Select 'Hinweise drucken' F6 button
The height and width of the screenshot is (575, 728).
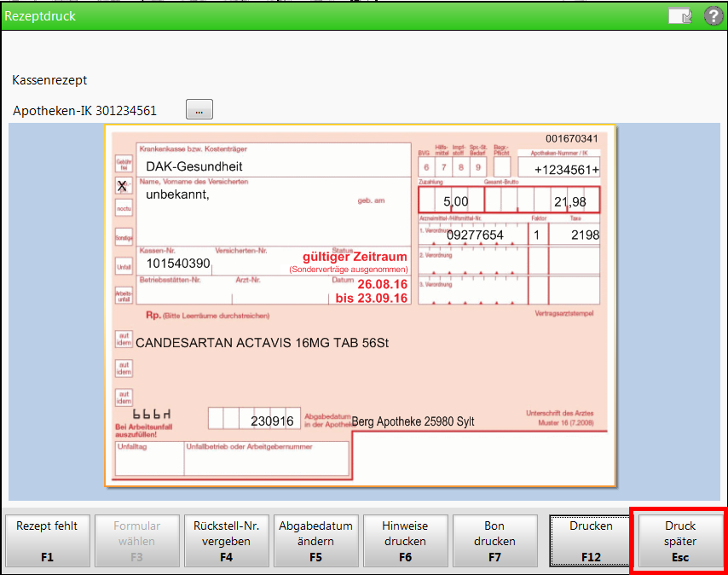(405, 540)
